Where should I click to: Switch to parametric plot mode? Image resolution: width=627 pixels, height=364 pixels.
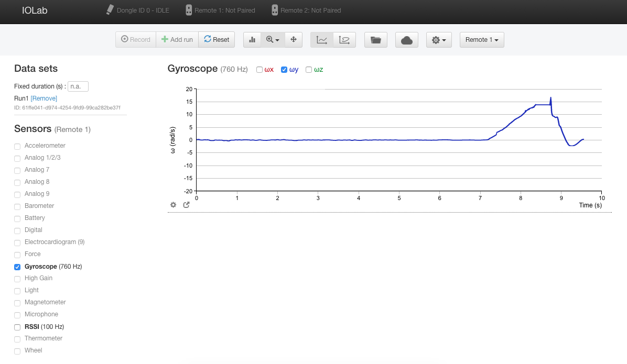click(x=344, y=40)
